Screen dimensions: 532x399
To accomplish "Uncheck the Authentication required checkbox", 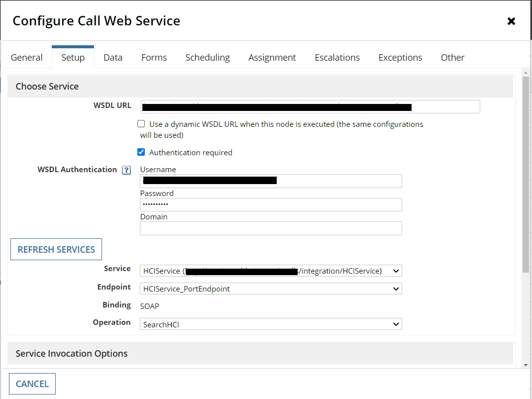I will pos(141,152).
